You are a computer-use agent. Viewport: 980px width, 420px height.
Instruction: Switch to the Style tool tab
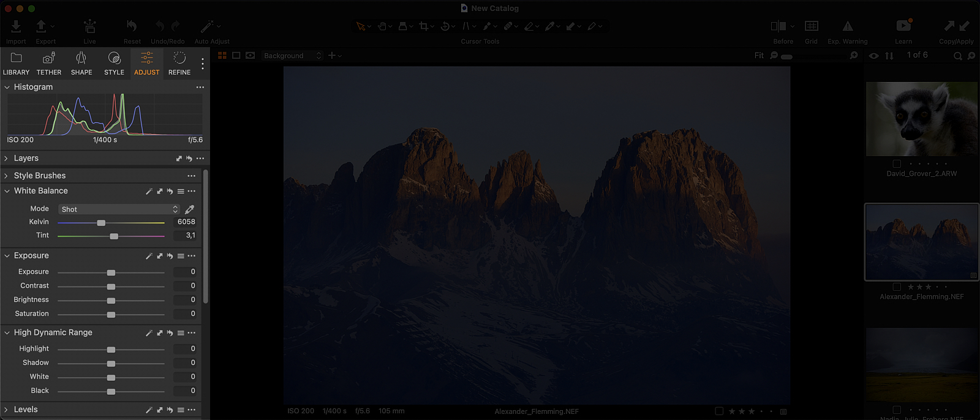114,64
